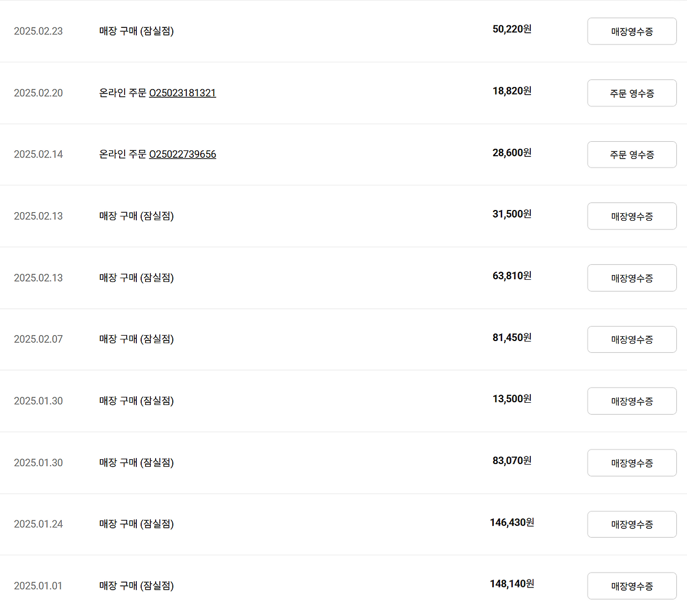View 매장영수증 for the 63,810원 purchase
687x616 pixels.
pyautogui.click(x=632, y=278)
